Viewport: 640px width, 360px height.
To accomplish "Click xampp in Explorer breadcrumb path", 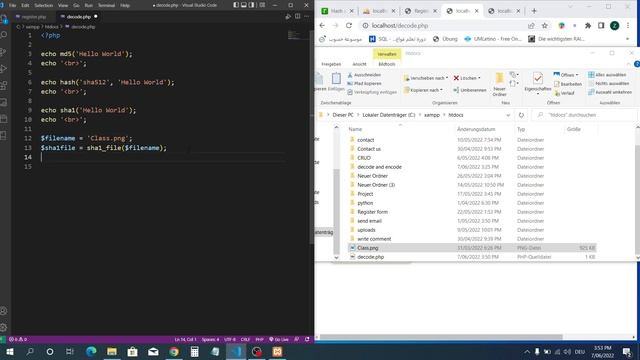I will coord(432,115).
